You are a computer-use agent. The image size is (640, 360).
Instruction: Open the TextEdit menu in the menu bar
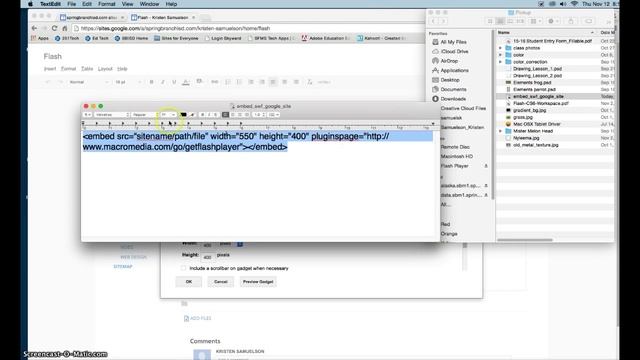pyautogui.click(x=51, y=4)
